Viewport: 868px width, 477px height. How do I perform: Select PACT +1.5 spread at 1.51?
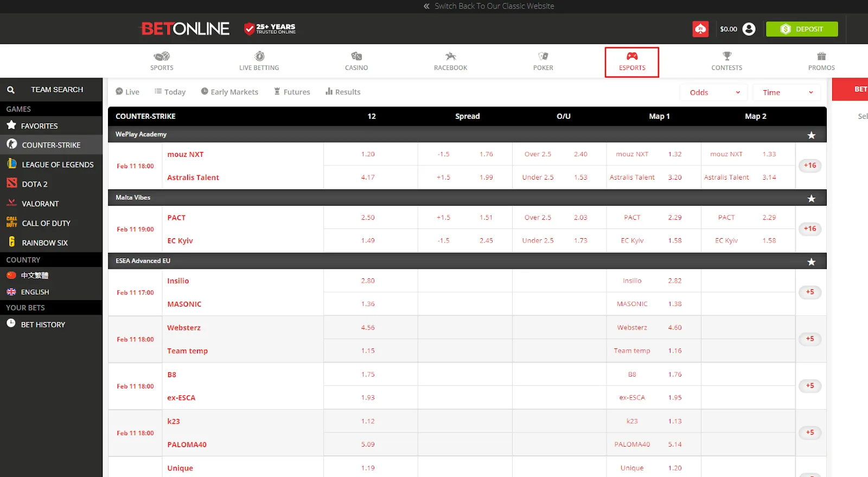coord(465,218)
